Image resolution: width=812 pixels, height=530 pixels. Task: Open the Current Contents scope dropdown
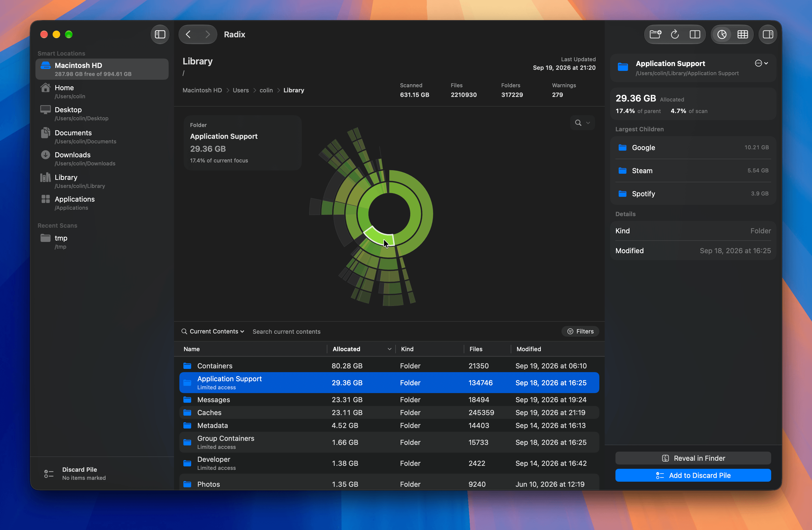(217, 332)
